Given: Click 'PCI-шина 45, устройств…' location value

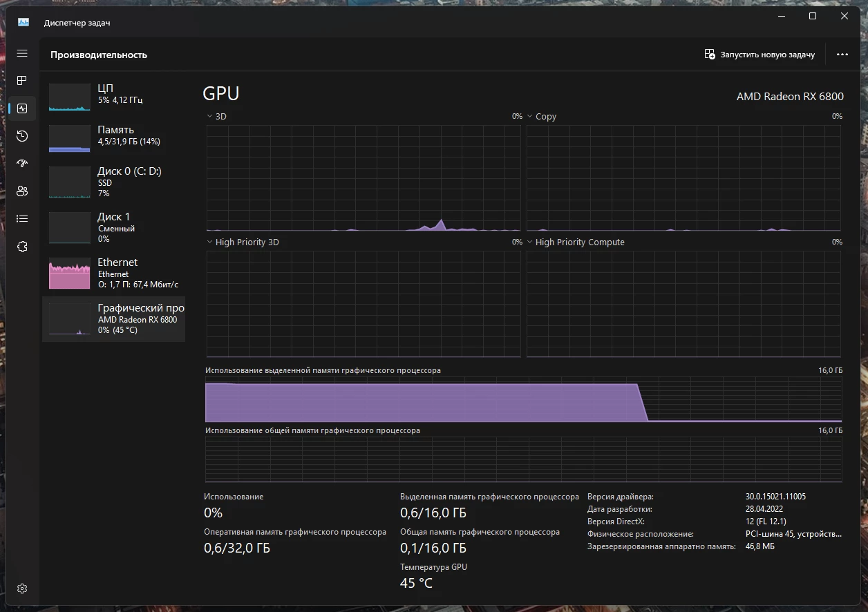Looking at the screenshot, I should 793,534.
